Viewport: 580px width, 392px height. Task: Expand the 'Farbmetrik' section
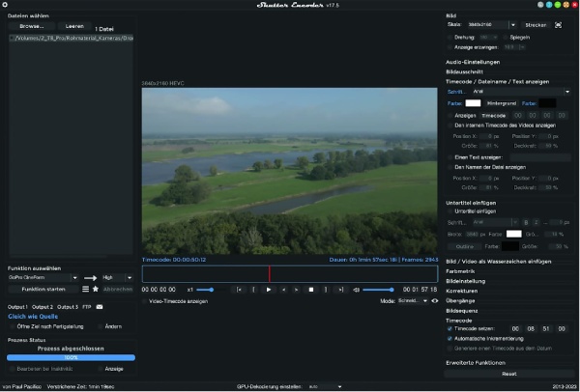tap(460, 271)
